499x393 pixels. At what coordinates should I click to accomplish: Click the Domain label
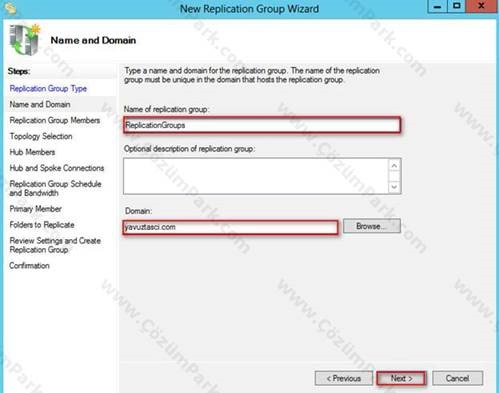coord(138,211)
